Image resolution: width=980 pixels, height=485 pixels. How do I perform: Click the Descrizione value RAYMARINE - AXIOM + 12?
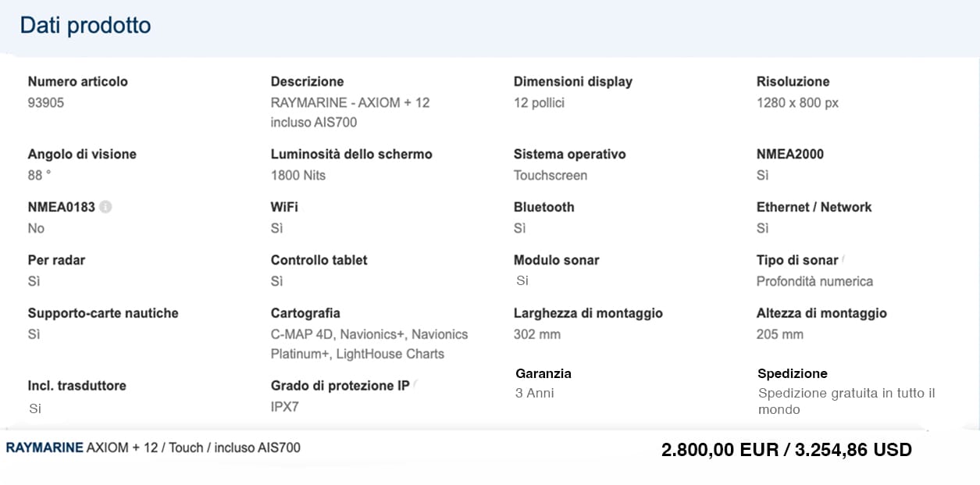coord(350,102)
